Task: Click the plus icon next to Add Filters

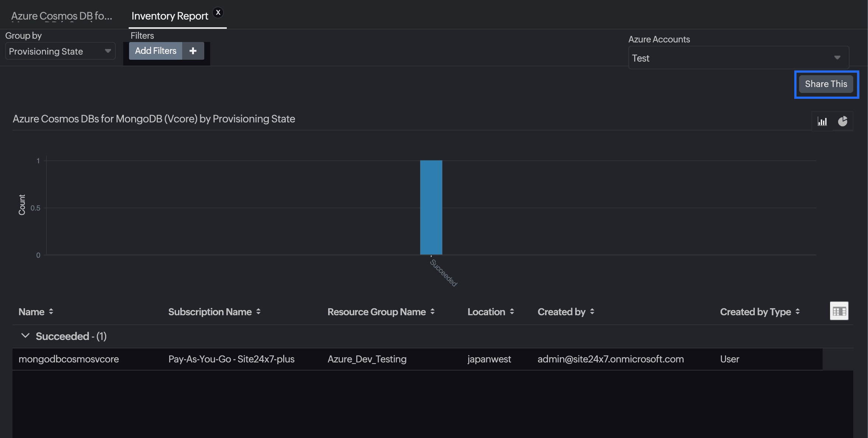Action: [193, 51]
